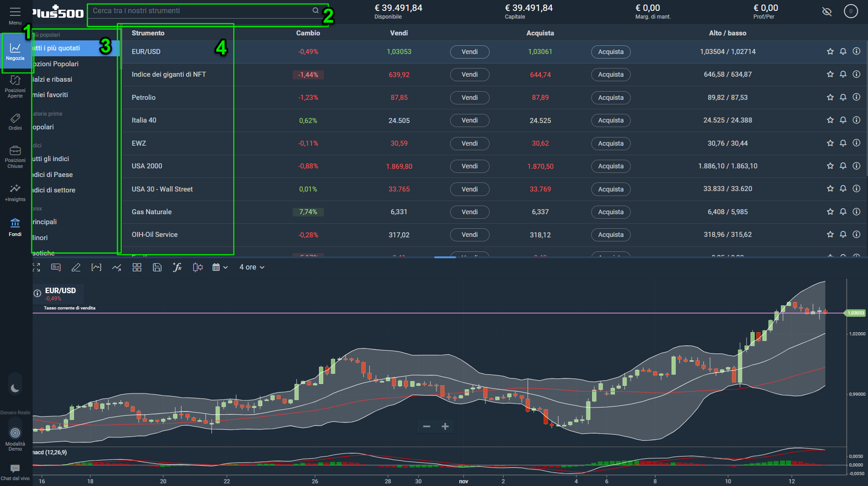Zoom out chart minus button
The image size is (868, 486).
pos(427,426)
